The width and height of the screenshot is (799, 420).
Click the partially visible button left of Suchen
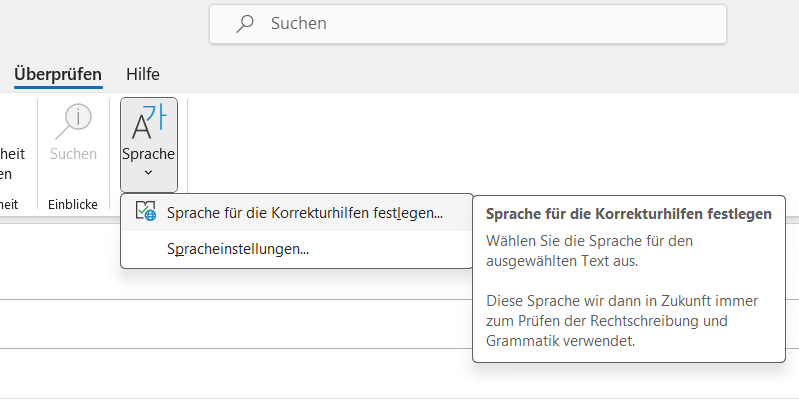[x=10, y=163]
